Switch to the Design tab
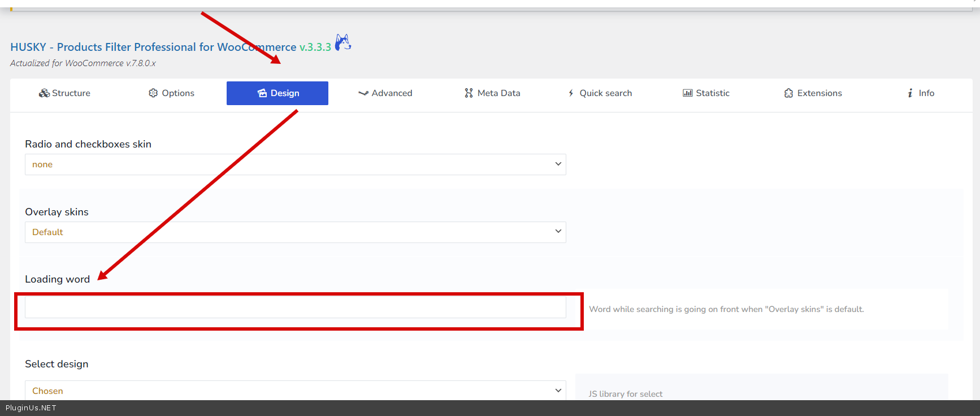 tap(277, 93)
